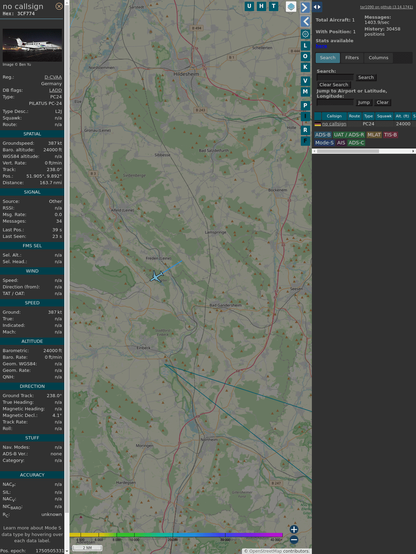Switch to the Filters tab

352,58
